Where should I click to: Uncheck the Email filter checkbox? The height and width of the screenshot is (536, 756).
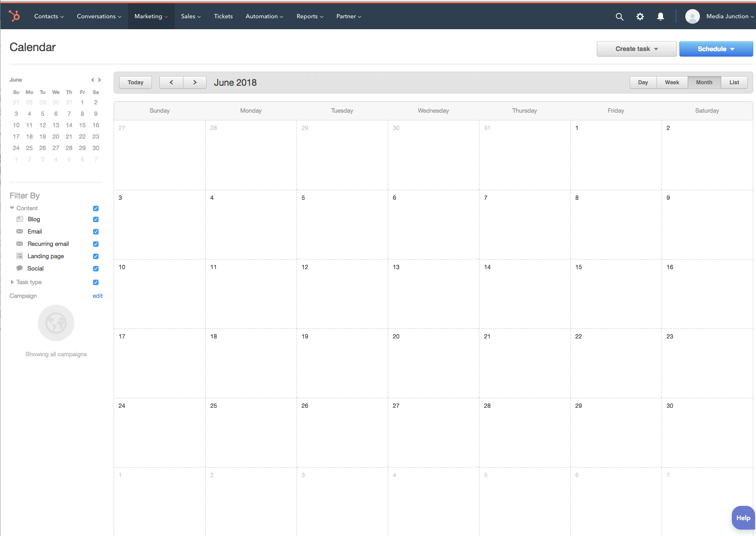point(96,232)
